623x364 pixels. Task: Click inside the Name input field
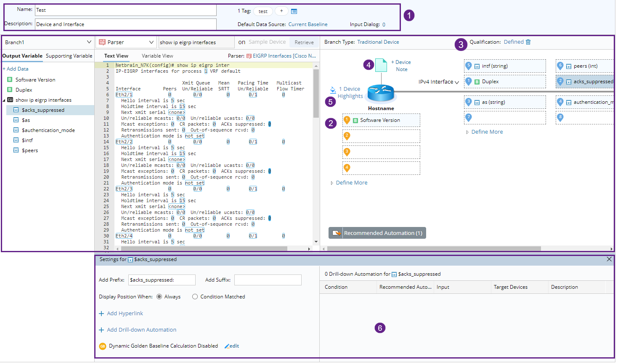tap(126, 10)
